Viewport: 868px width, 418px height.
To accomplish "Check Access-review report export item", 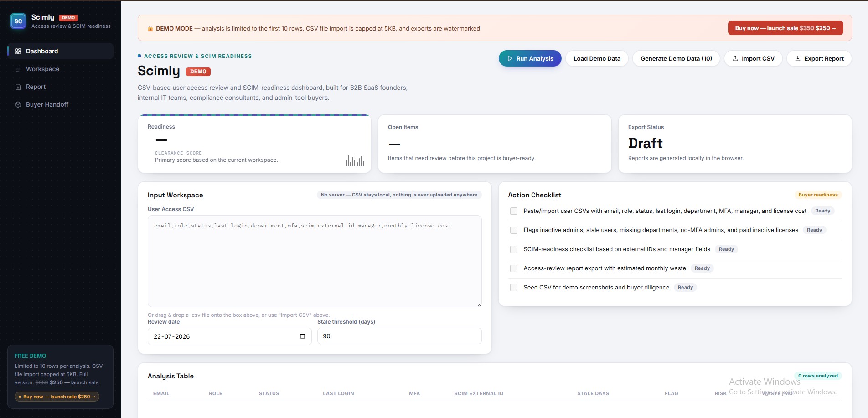I will [x=514, y=268].
